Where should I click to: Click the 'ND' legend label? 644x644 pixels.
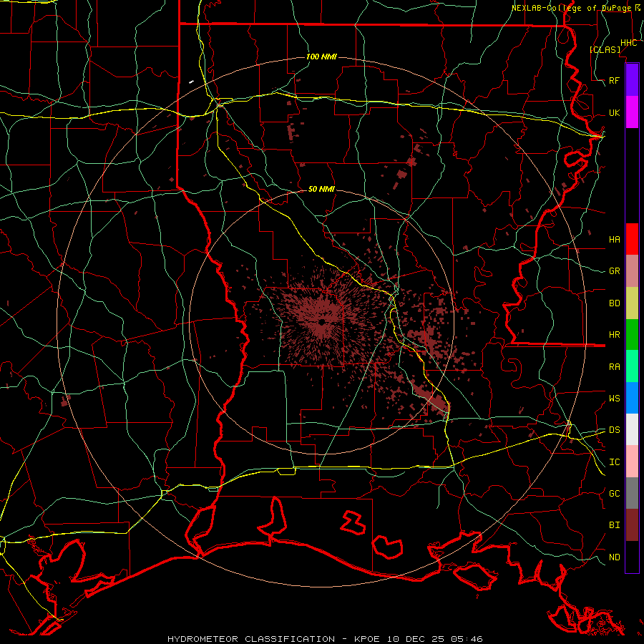pyautogui.click(x=614, y=557)
